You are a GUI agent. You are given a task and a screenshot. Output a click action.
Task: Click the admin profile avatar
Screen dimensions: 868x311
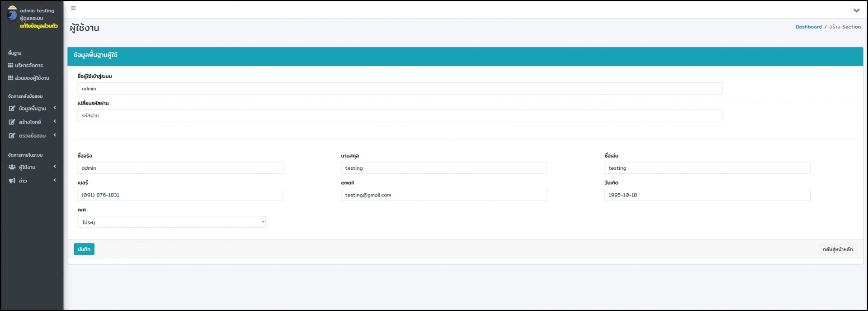point(12,14)
